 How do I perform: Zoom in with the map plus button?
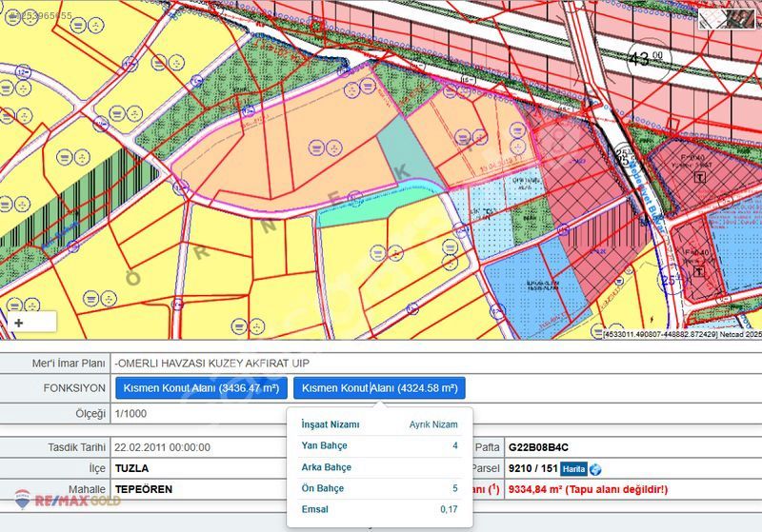pyautogui.click(x=18, y=323)
